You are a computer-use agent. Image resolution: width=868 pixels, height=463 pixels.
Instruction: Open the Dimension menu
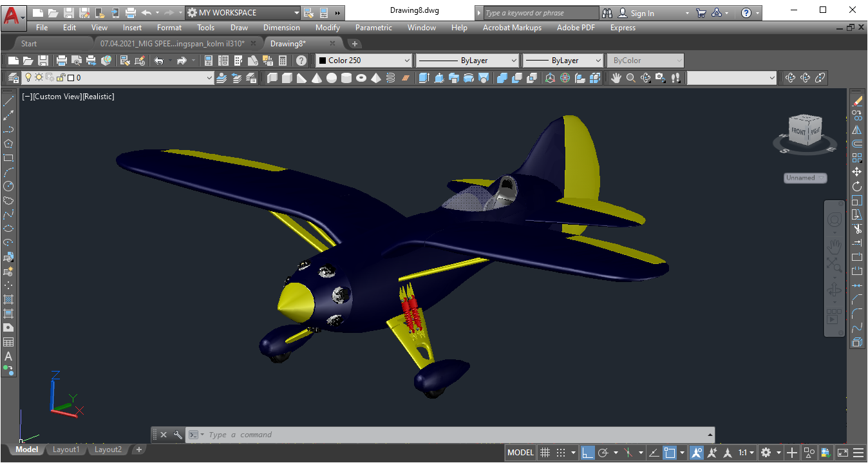click(281, 28)
